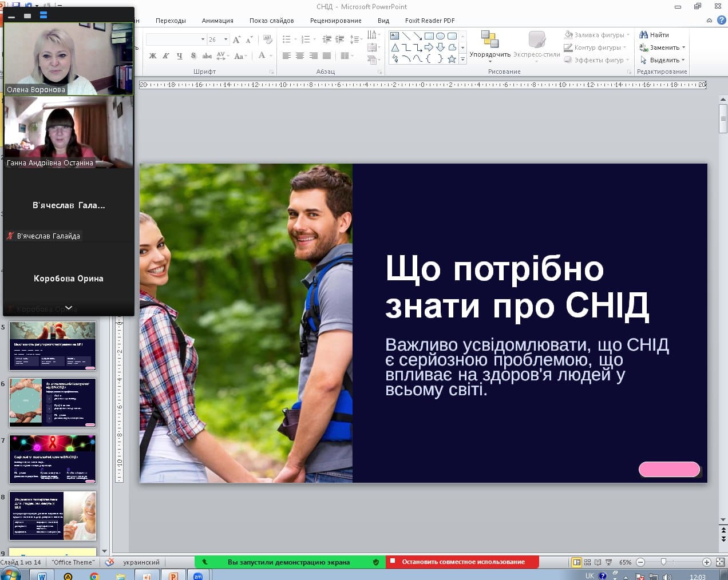Click the bulleted list icon
The width and height of the screenshot is (728, 580).
(286, 39)
